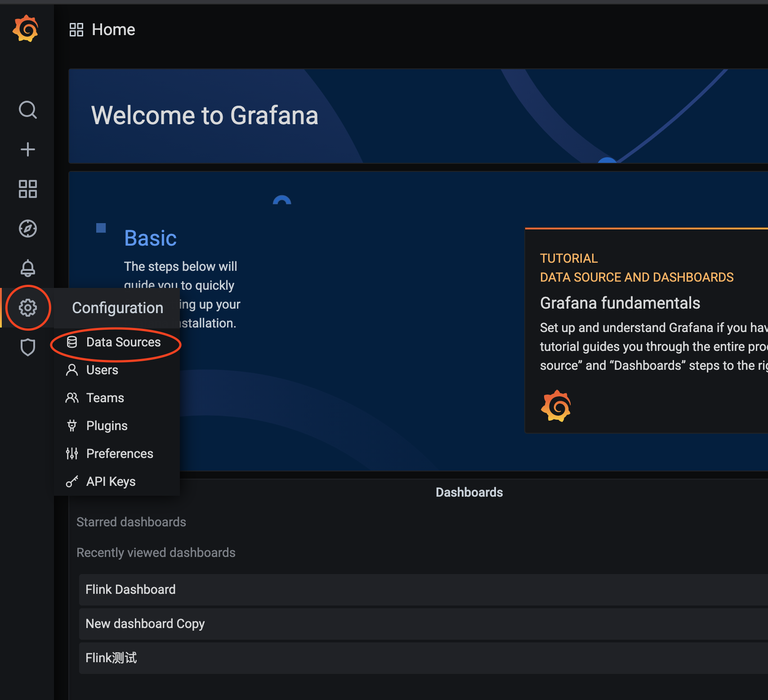Click the Grafana logo in the sidebar

click(26, 28)
